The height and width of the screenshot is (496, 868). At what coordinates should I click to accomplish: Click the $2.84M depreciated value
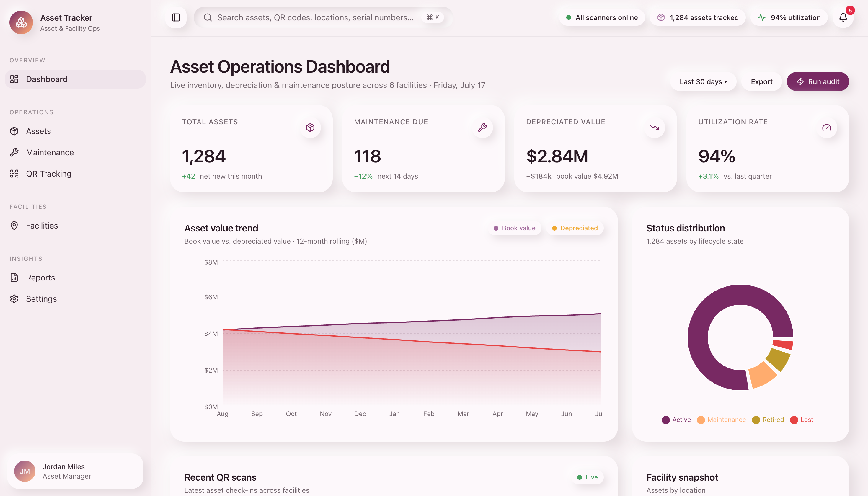click(x=557, y=156)
